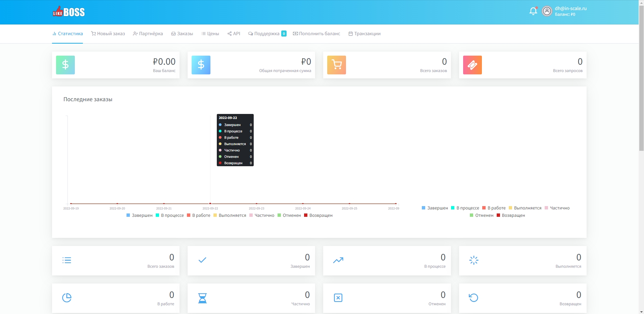
Task: Click the pie chart icon В работе
Action: pyautogui.click(x=67, y=298)
